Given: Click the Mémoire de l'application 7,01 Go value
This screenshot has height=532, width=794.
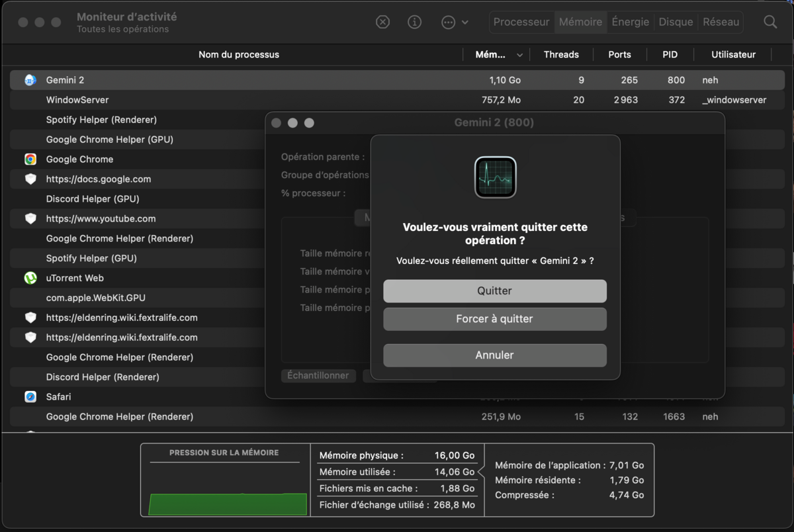Looking at the screenshot, I should (x=627, y=465).
